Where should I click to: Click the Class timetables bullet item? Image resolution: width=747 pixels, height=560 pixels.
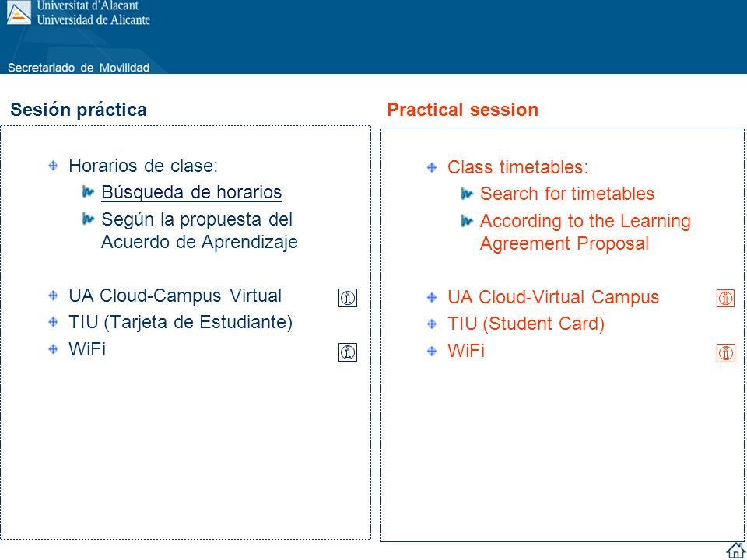tap(518, 167)
